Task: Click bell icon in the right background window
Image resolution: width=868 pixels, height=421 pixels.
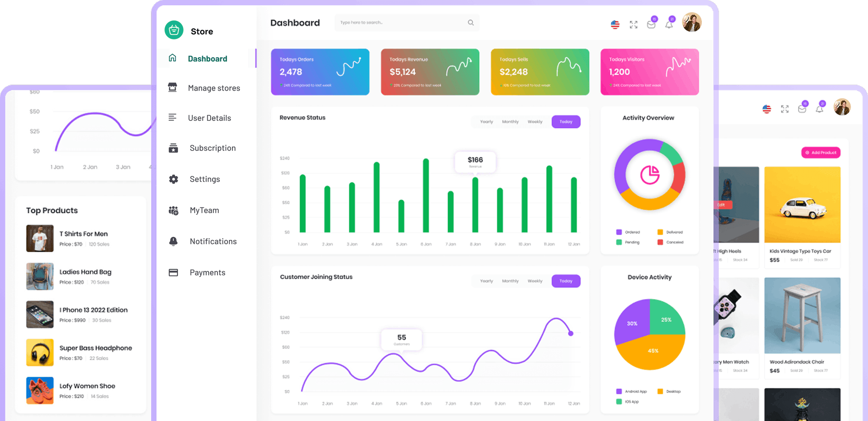Action: [x=820, y=109]
